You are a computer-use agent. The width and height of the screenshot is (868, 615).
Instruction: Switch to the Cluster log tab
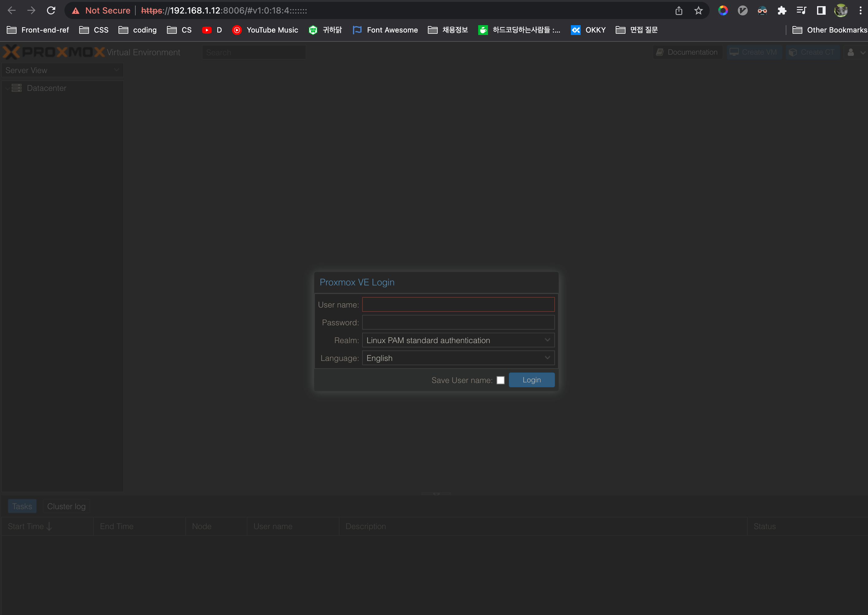(66, 506)
